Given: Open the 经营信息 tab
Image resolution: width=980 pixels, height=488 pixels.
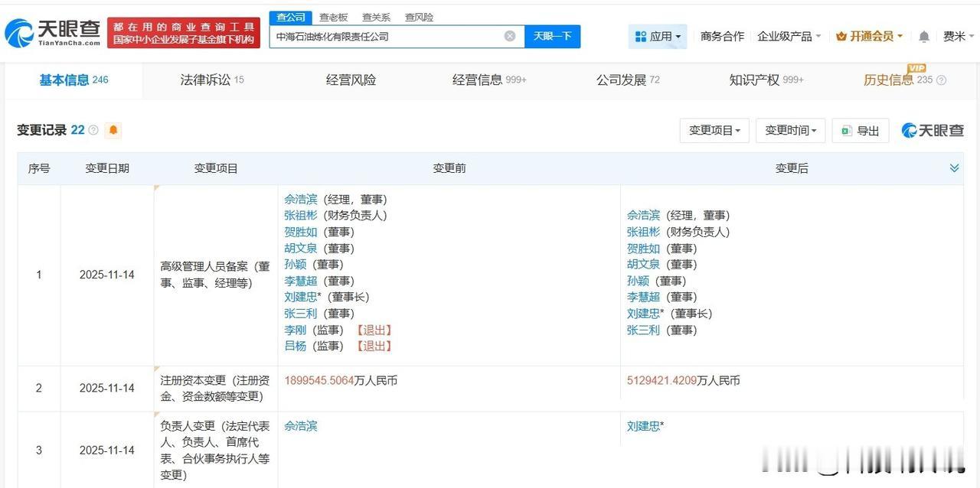Looking at the screenshot, I should click(489, 80).
